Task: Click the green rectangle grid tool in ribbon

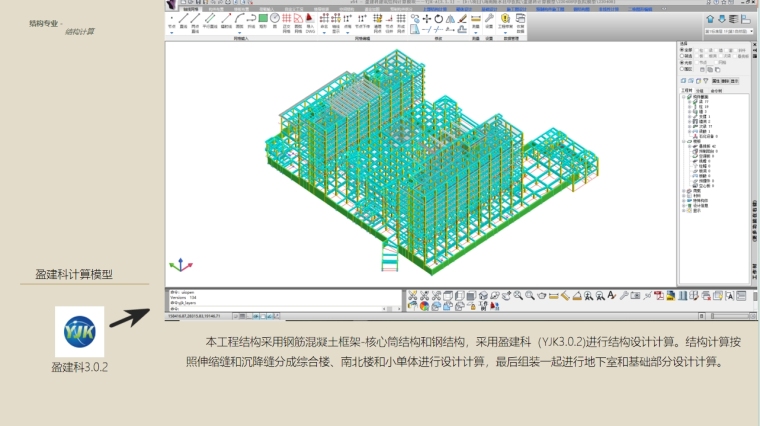Action: pos(262,18)
